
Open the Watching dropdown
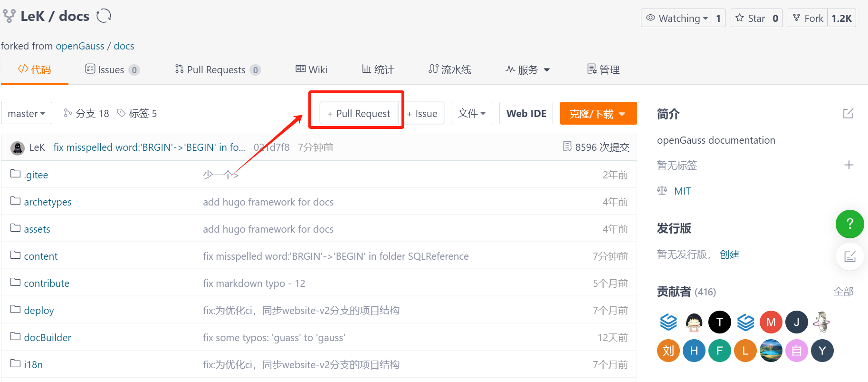[x=677, y=18]
